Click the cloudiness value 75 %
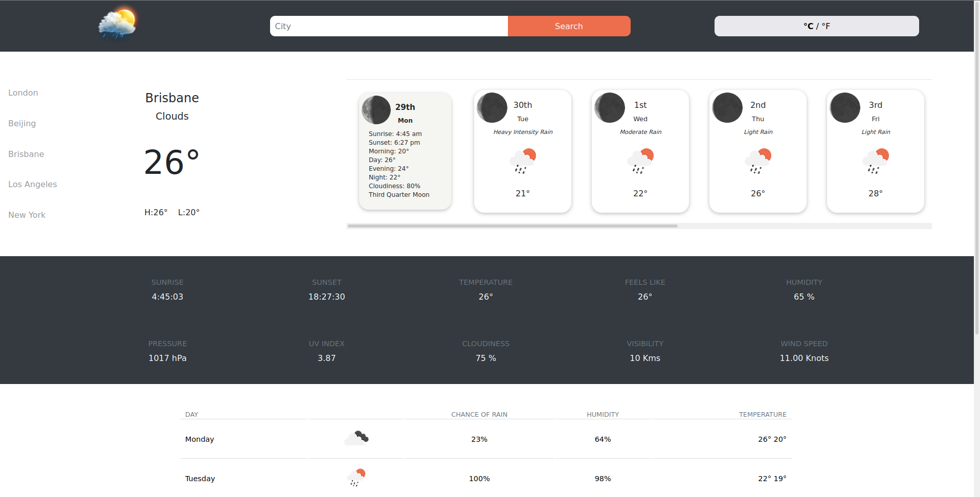980x497 pixels. pos(486,358)
